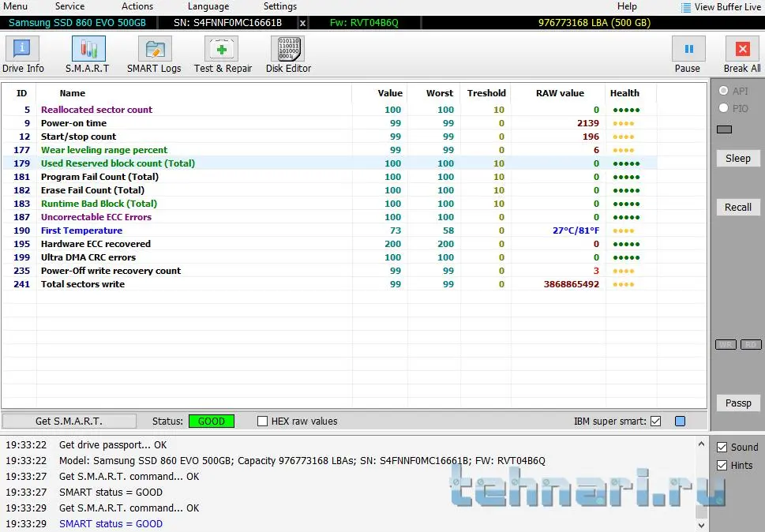Click RAW value 3868865492
Screen dimensions: 765x532
(x=572, y=284)
